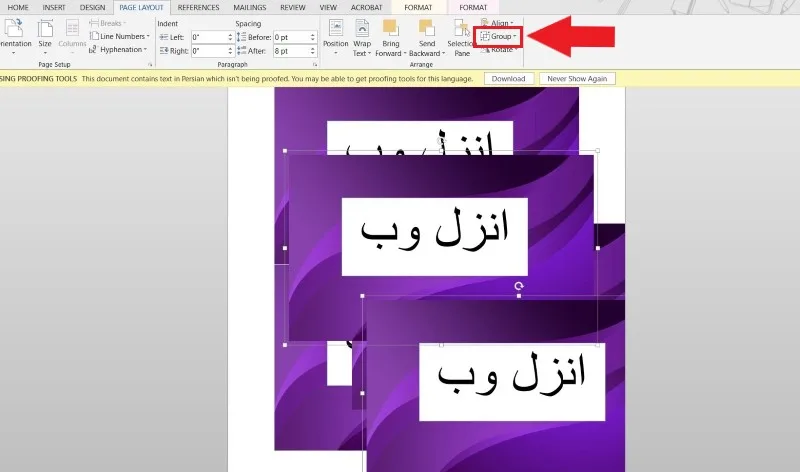Switch to the DESIGN tab
800x472 pixels.
92,7
